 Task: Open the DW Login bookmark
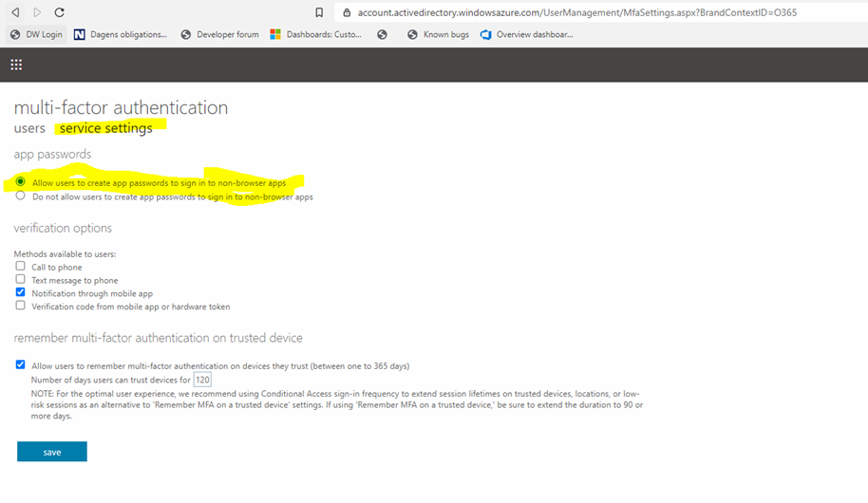coord(36,34)
